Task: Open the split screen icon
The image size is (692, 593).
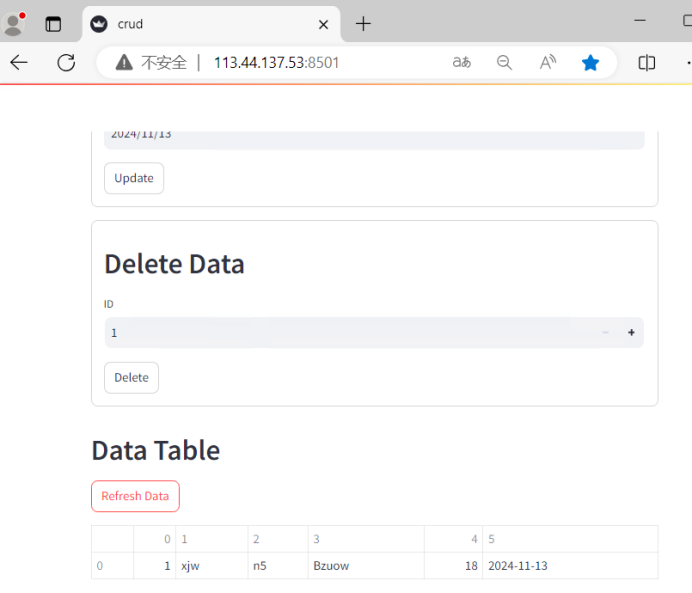Action: point(647,63)
